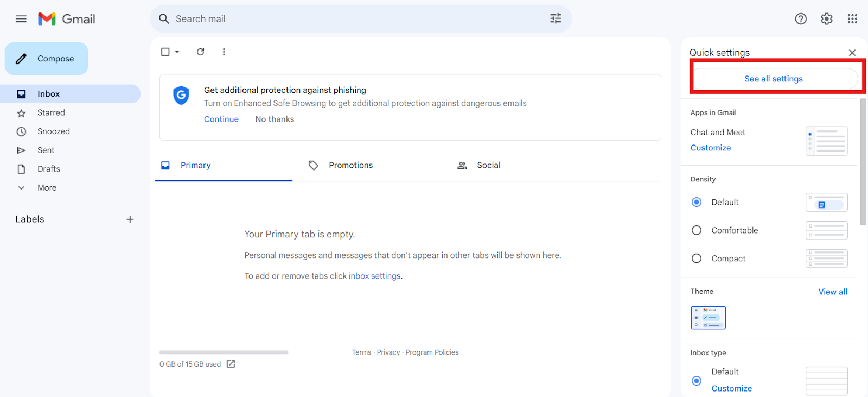Open Terms link in footer

pyautogui.click(x=361, y=352)
